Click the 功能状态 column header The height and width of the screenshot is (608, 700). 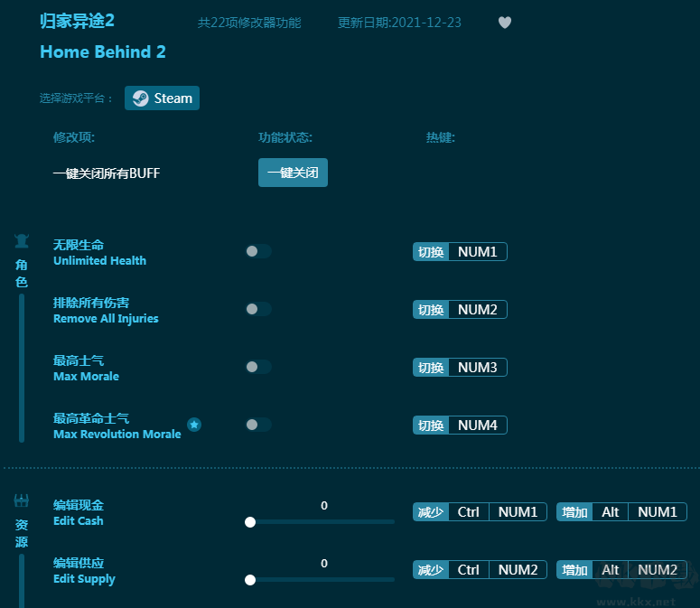[x=285, y=137]
